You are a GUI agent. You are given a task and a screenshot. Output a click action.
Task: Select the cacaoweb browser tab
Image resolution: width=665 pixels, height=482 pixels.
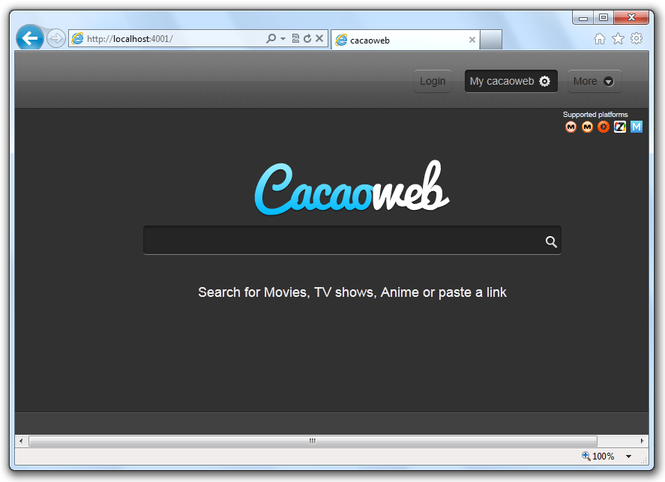coord(405,40)
